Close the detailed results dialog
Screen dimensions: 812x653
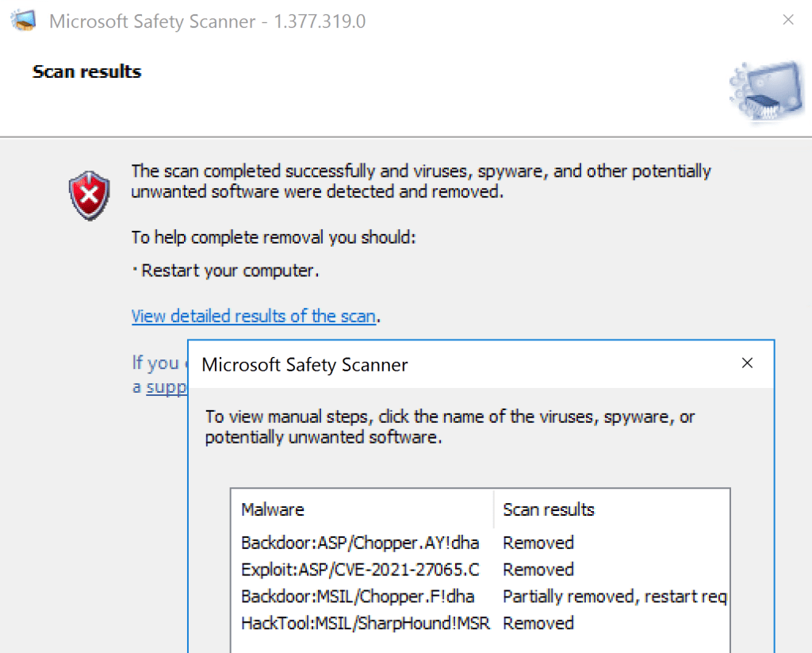tap(747, 363)
